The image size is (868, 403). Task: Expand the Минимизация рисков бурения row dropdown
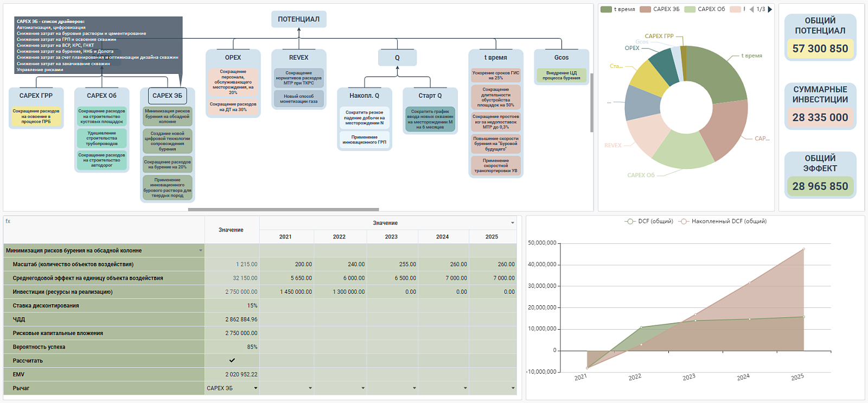201,251
